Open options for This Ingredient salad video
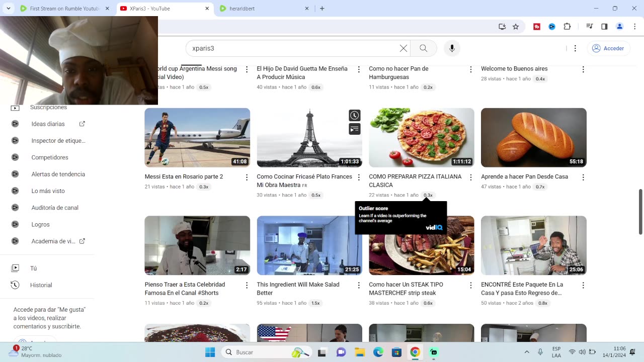 359,285
